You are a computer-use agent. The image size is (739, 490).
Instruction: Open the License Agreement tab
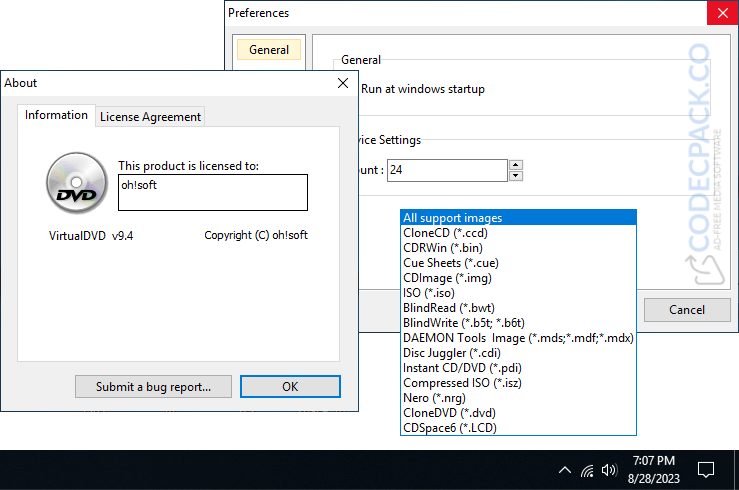[150, 117]
